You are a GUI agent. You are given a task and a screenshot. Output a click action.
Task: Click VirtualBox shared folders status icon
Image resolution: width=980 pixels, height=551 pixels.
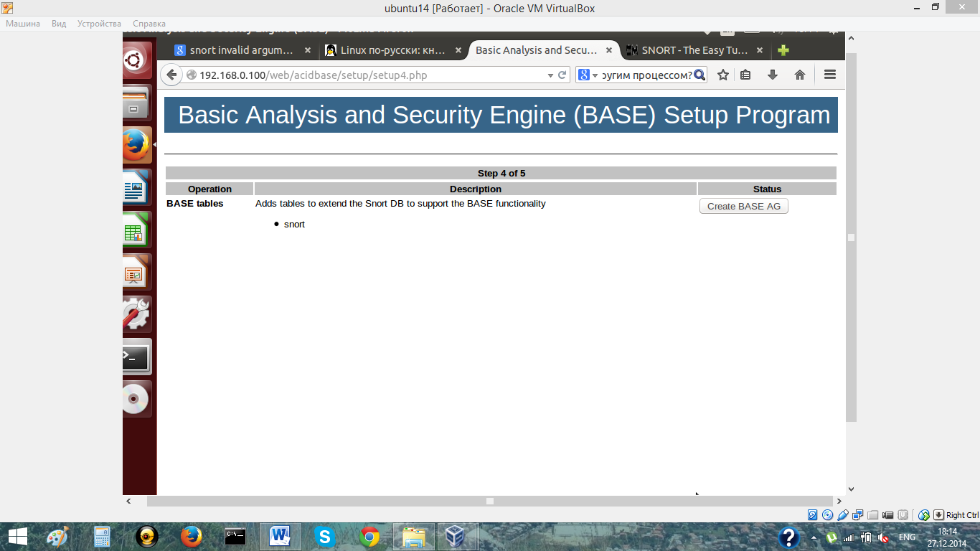[x=873, y=515]
